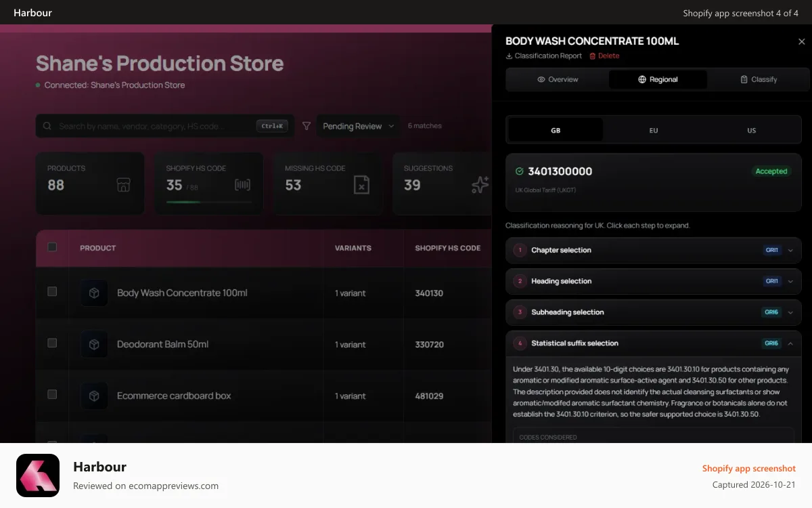The height and width of the screenshot is (508, 812).
Task: Download the Classification Report
Action: click(x=543, y=56)
